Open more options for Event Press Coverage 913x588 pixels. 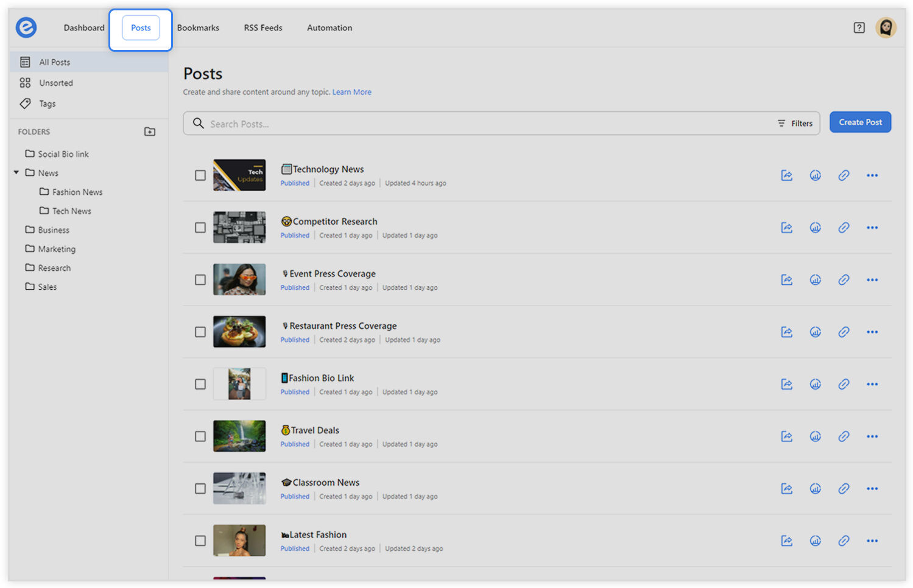click(872, 280)
